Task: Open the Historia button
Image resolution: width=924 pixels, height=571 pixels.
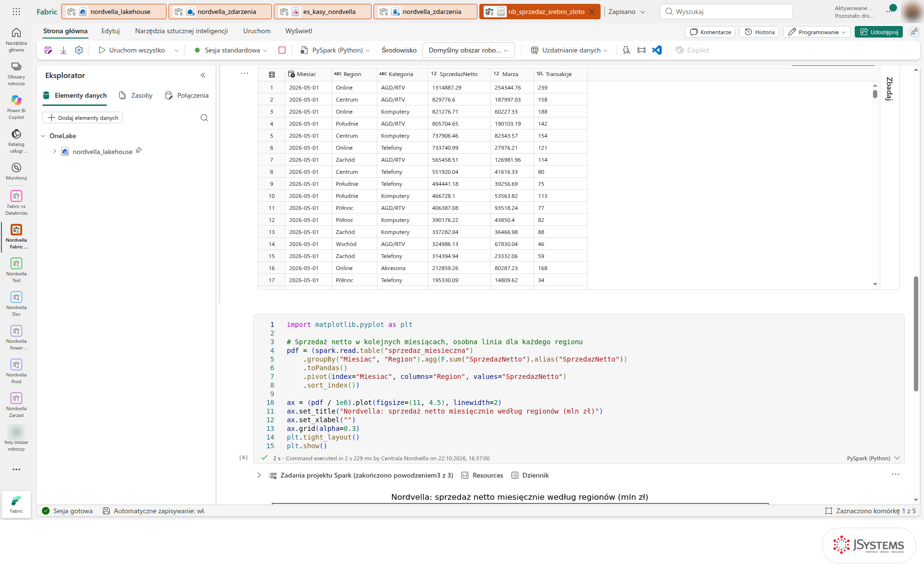Action: click(x=759, y=32)
